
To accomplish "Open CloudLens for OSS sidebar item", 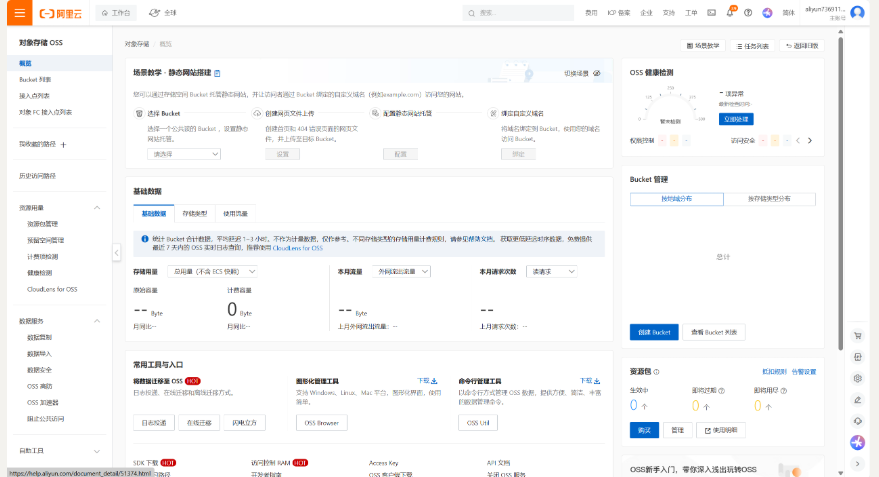I will tap(52, 289).
